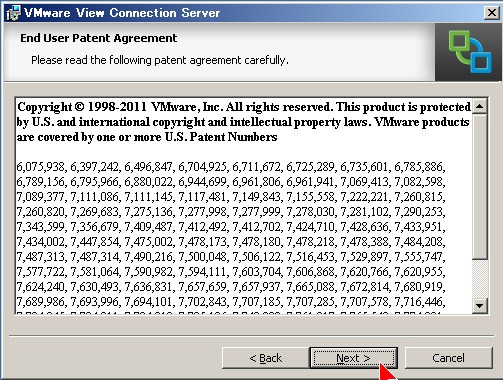
Task: Click patent number 7,434,002
Action: point(42,242)
